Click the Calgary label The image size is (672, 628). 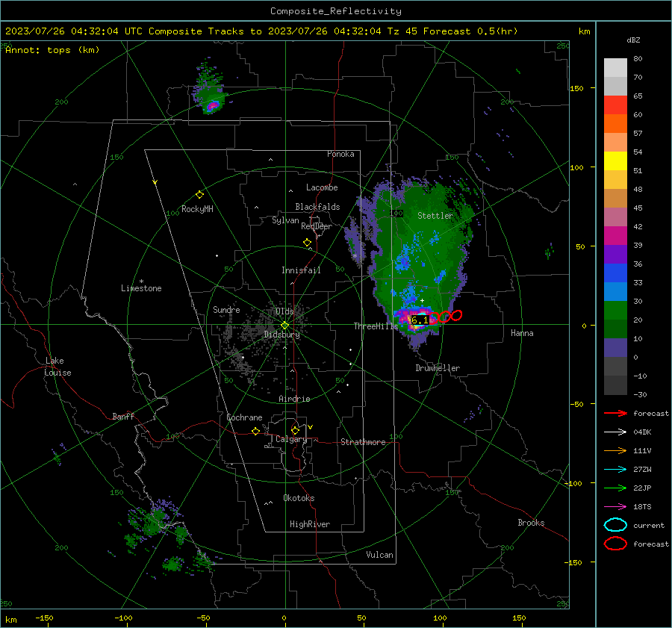click(x=291, y=439)
